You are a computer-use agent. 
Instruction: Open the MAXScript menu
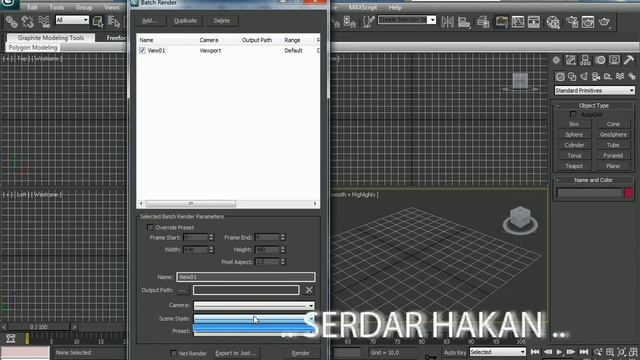click(362, 7)
